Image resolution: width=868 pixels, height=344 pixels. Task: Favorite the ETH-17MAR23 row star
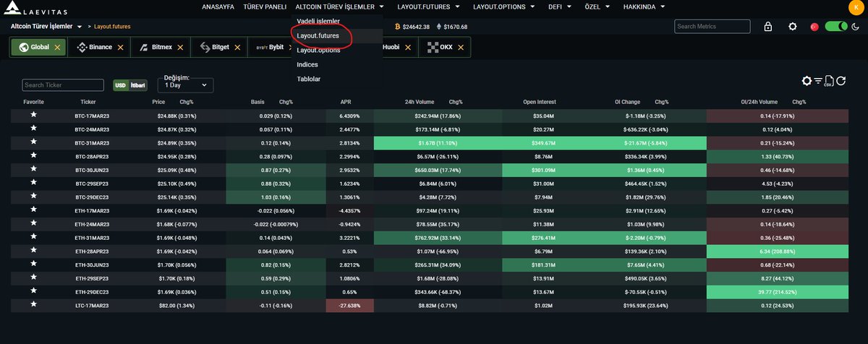point(33,210)
